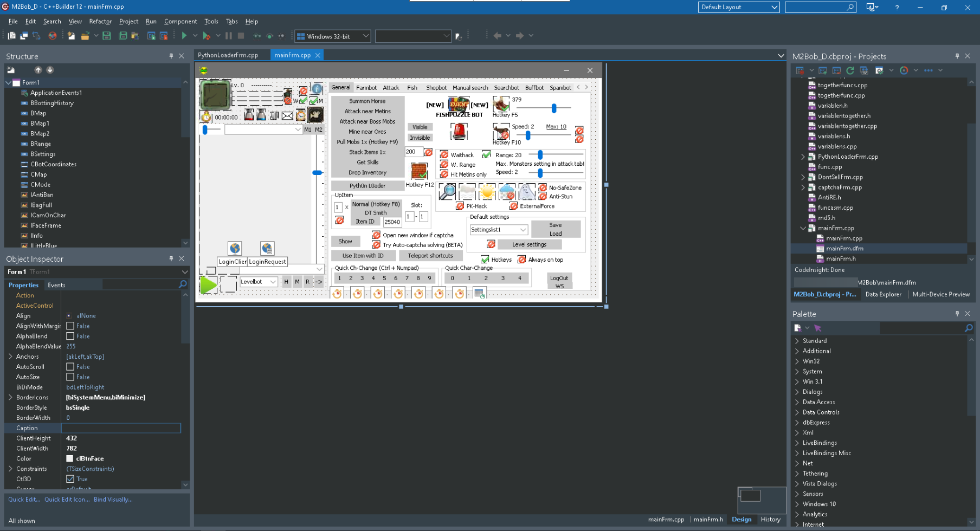Click the Level settings button
Image resolution: width=980 pixels, height=531 pixels.
coord(529,244)
